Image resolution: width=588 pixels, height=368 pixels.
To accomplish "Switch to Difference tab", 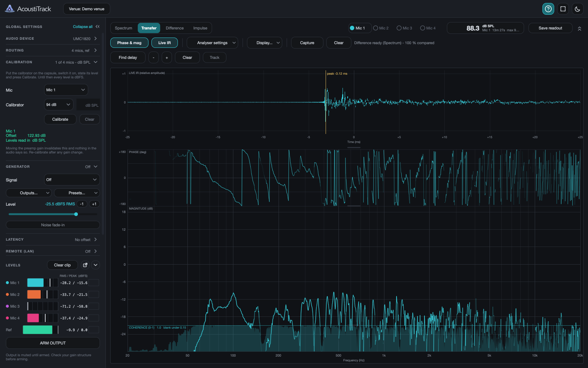I will click(175, 28).
